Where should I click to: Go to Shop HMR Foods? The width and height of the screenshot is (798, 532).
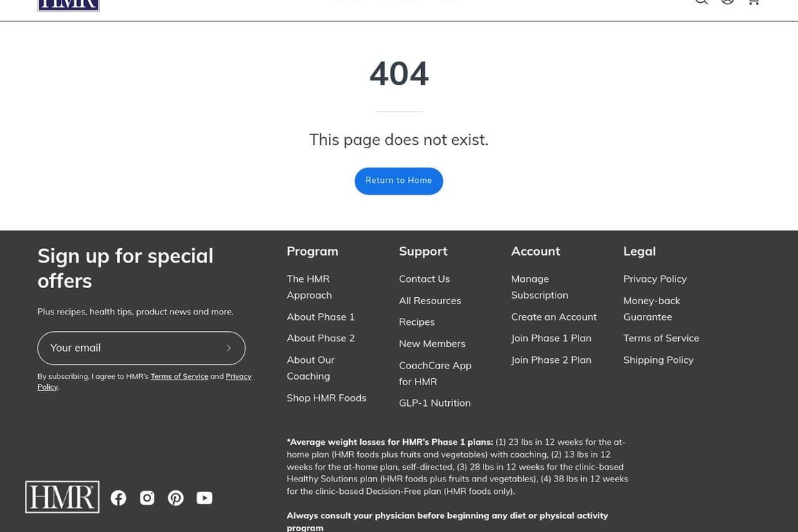coord(326,398)
